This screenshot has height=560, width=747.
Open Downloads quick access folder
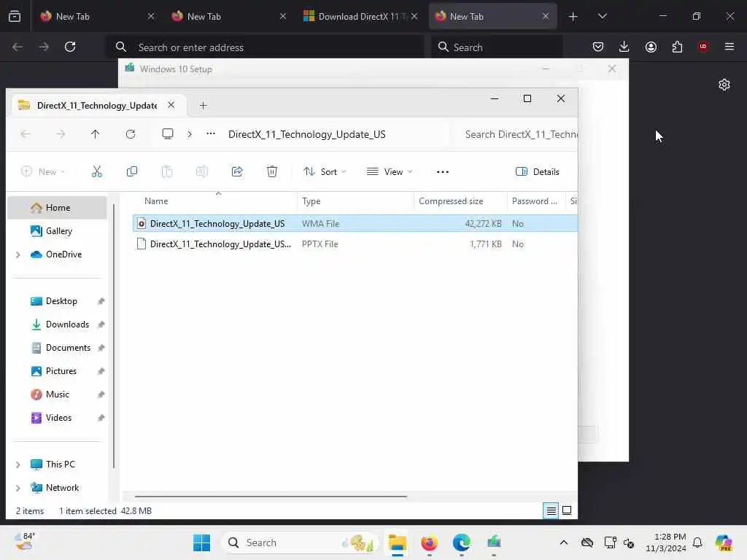tap(67, 324)
